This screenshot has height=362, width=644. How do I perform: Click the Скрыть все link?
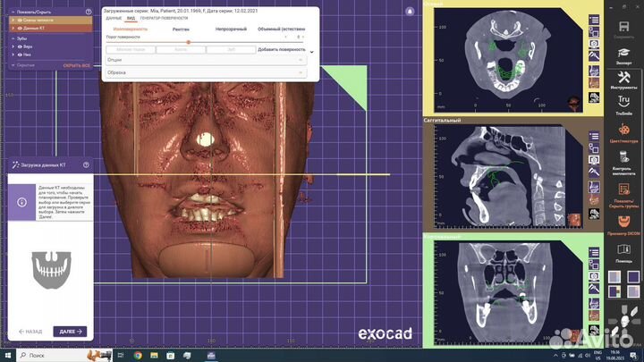tap(76, 66)
